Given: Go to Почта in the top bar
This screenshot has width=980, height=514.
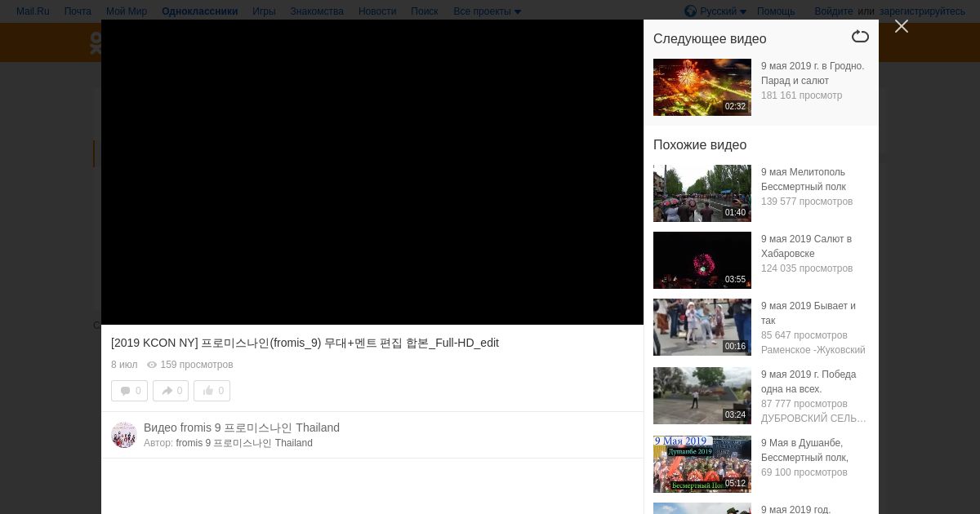Looking at the screenshot, I should point(78,11).
